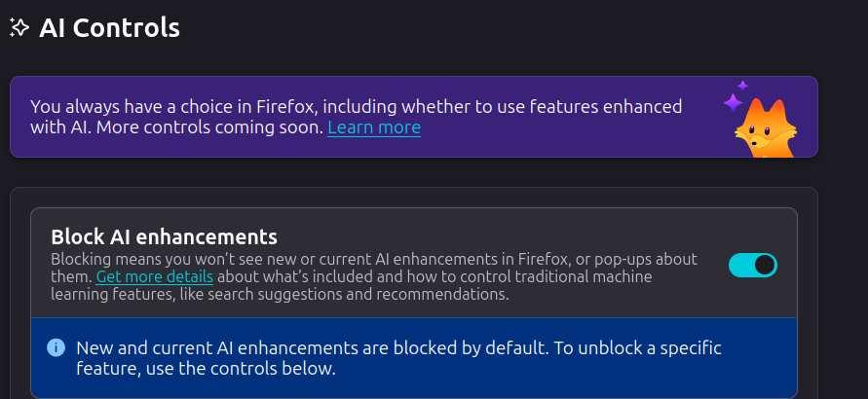The width and height of the screenshot is (868, 399).
Task: Click the large purple sparkle star near fox
Action: point(733,103)
